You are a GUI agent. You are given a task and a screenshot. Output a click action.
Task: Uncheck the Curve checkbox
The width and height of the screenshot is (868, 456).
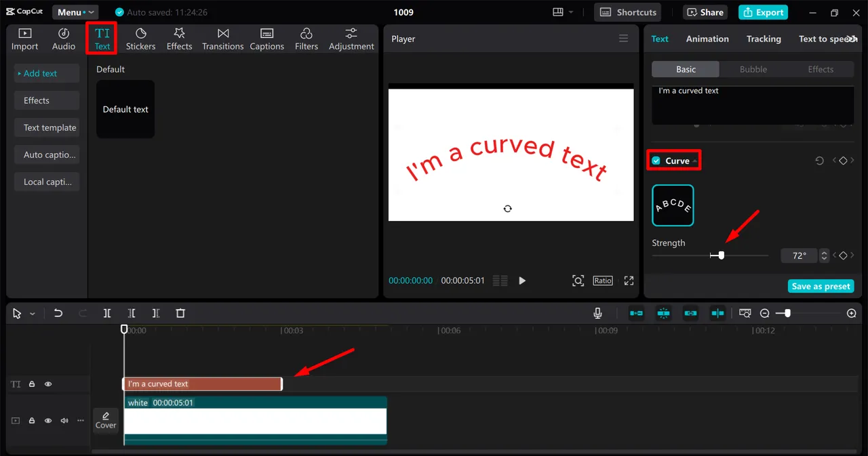(x=656, y=161)
